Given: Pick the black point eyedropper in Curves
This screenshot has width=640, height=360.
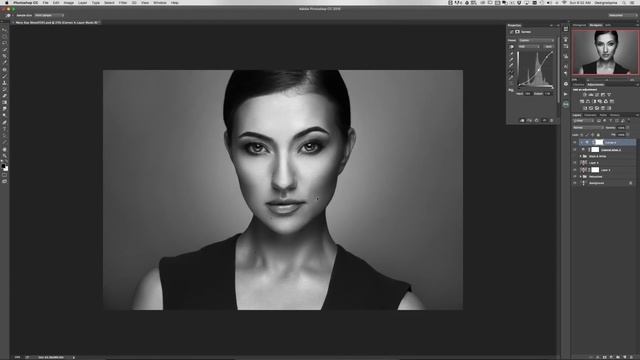Looking at the screenshot, I should pos(511,53).
